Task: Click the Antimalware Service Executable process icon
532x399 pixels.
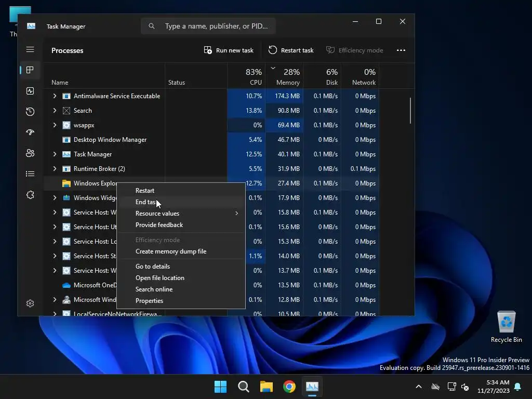Action: (66, 96)
